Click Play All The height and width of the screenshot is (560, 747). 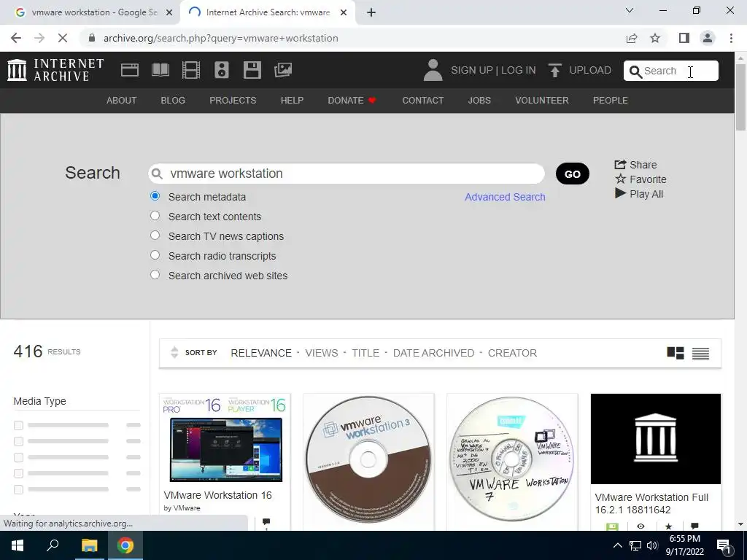click(639, 194)
